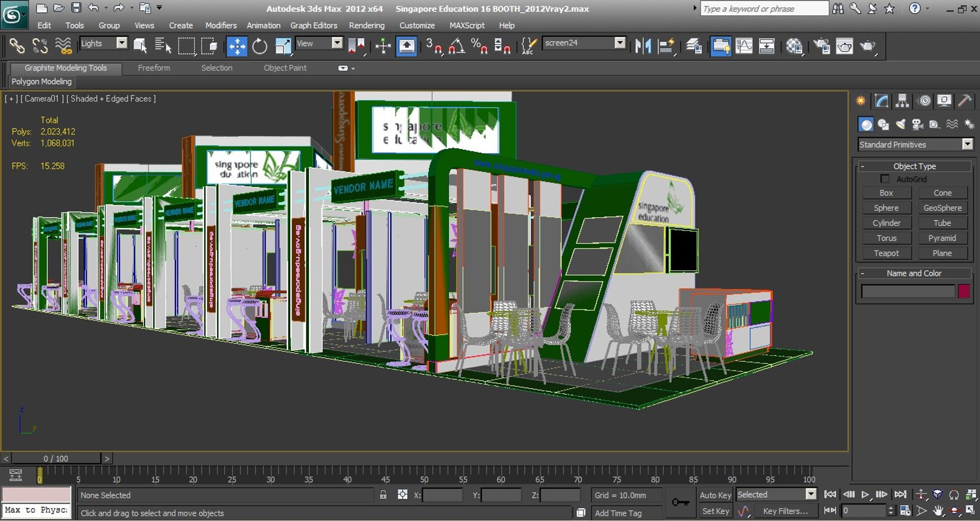Image resolution: width=980 pixels, height=521 pixels.
Task: Select the Shapes category icon
Action: [x=883, y=125]
